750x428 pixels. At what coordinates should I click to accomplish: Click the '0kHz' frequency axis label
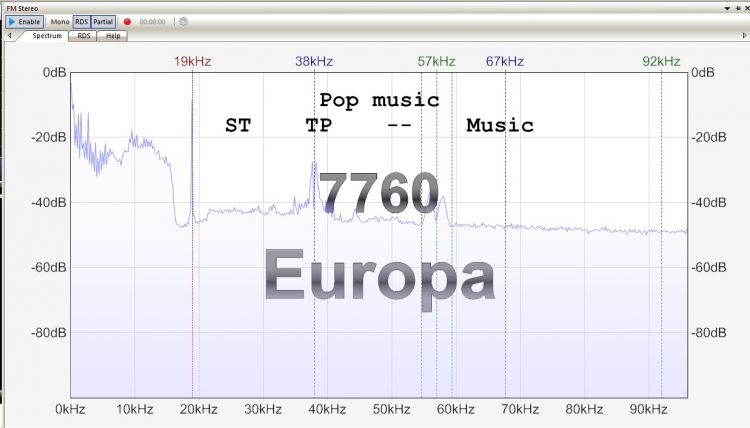[70, 409]
